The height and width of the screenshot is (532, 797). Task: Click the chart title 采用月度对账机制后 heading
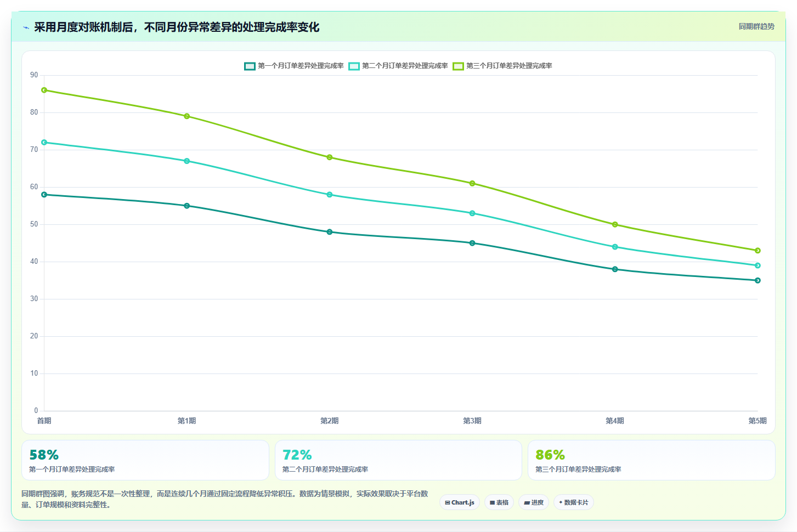(177, 27)
